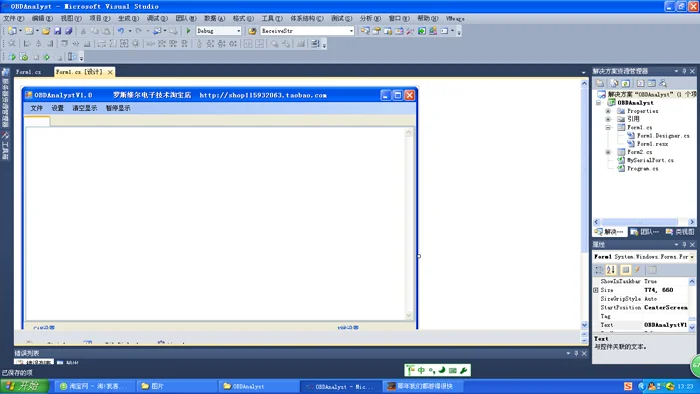The image size is (700, 394).
Task: Select the MySerialPort.cs file
Action: tap(650, 160)
